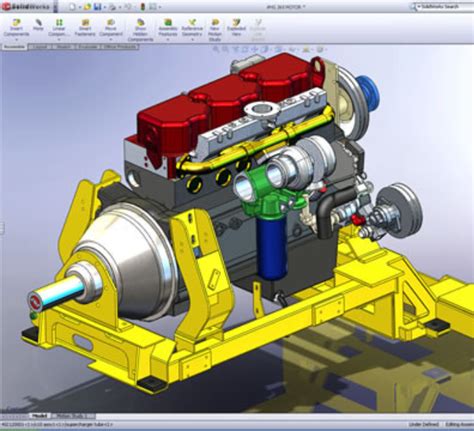Expand the Linear Component Pattern dropdown
This screenshot has height=431, width=474.
59,40
